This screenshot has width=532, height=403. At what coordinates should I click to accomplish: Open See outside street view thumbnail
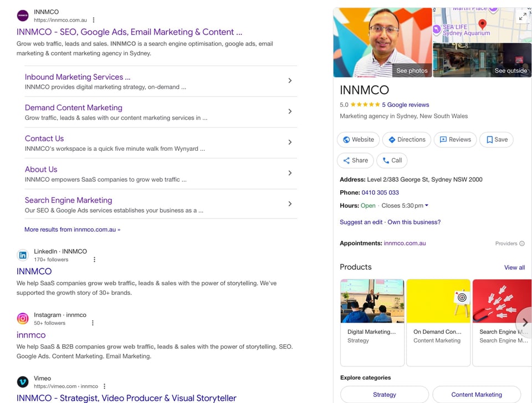tap(482, 60)
